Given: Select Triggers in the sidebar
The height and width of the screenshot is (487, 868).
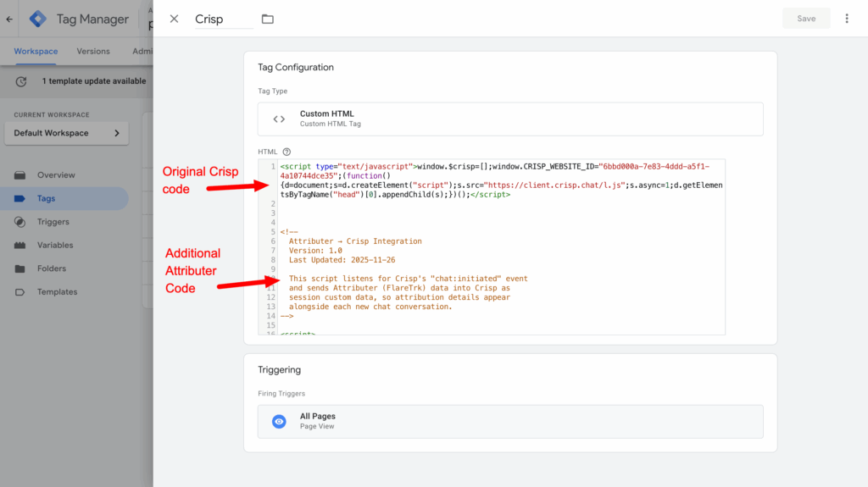Looking at the screenshot, I should [x=53, y=222].
